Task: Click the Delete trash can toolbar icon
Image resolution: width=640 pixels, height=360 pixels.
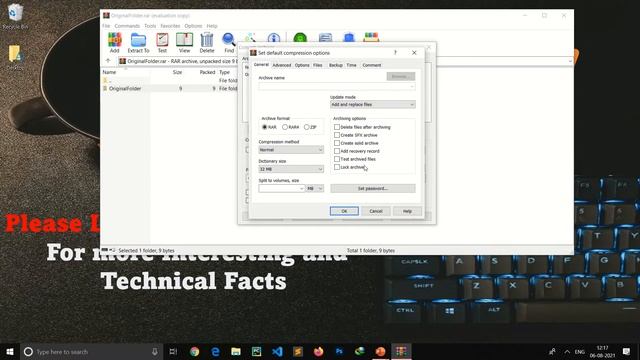Action: 207,42
